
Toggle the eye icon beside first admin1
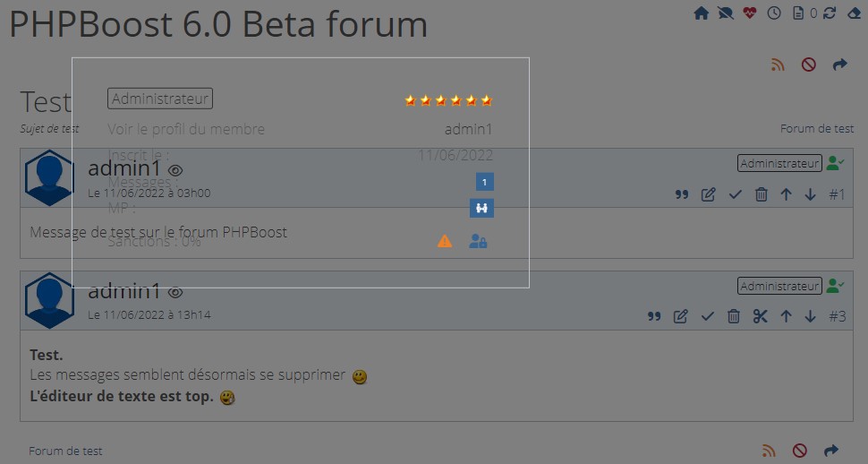175,169
